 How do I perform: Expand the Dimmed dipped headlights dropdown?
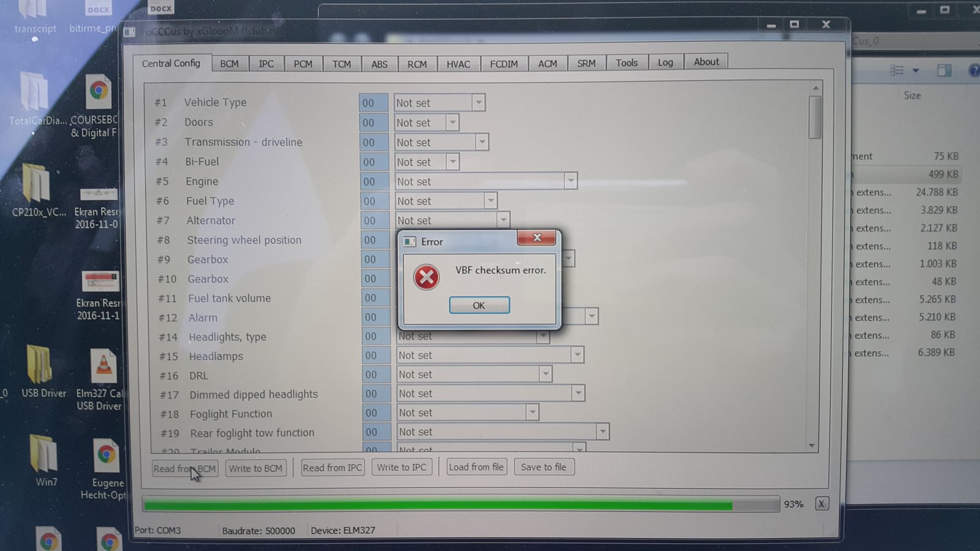(578, 393)
